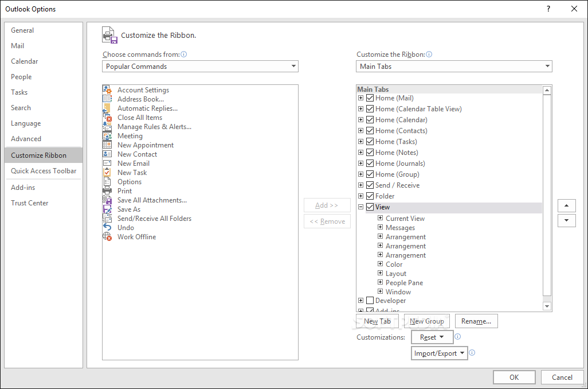Click the Print printer icon
588x389 pixels.
tap(107, 191)
